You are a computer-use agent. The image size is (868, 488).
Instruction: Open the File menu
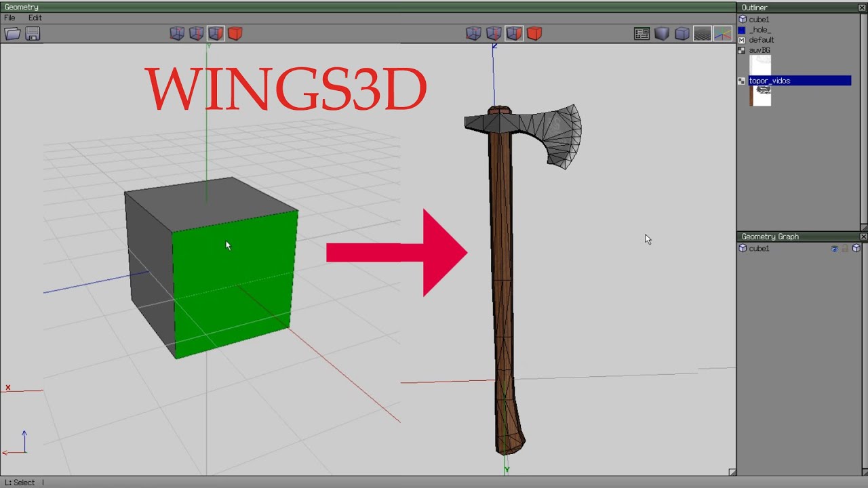click(x=9, y=18)
